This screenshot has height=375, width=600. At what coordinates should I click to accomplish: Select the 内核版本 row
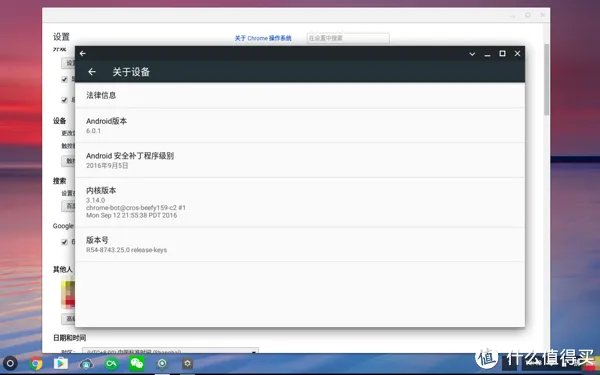click(x=300, y=202)
